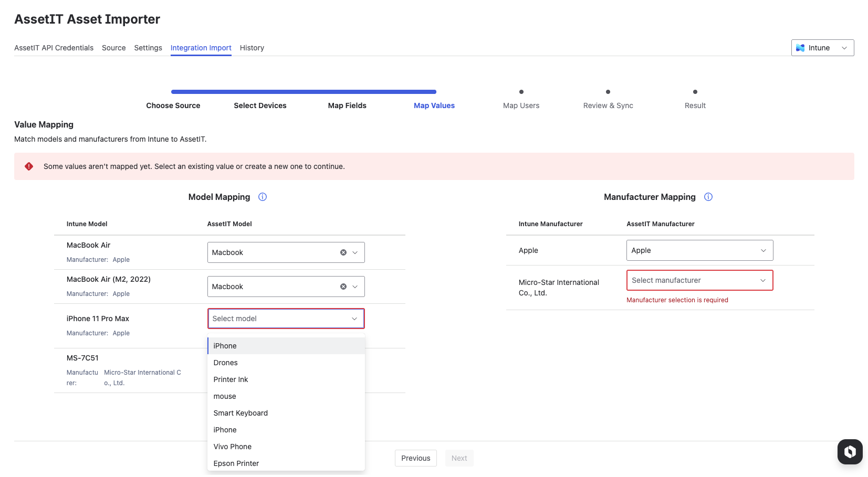Jump to the Select Devices step

click(x=260, y=105)
